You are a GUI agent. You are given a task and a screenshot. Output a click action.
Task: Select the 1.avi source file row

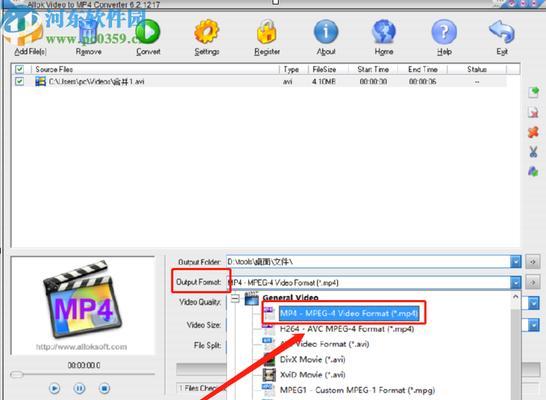click(x=259, y=81)
